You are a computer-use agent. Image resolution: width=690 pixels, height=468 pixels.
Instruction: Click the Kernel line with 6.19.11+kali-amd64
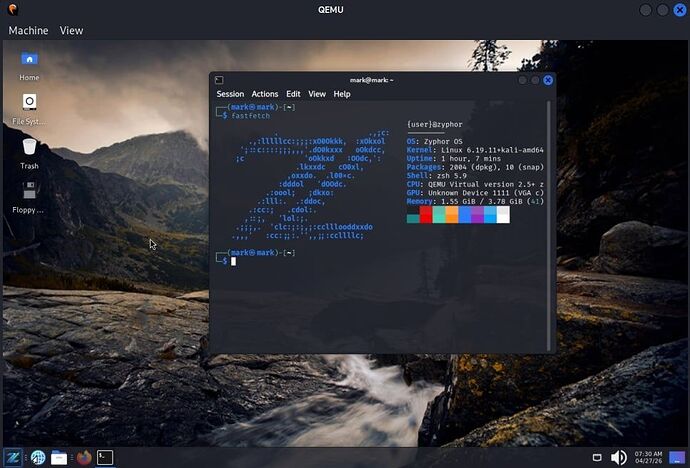(x=475, y=150)
